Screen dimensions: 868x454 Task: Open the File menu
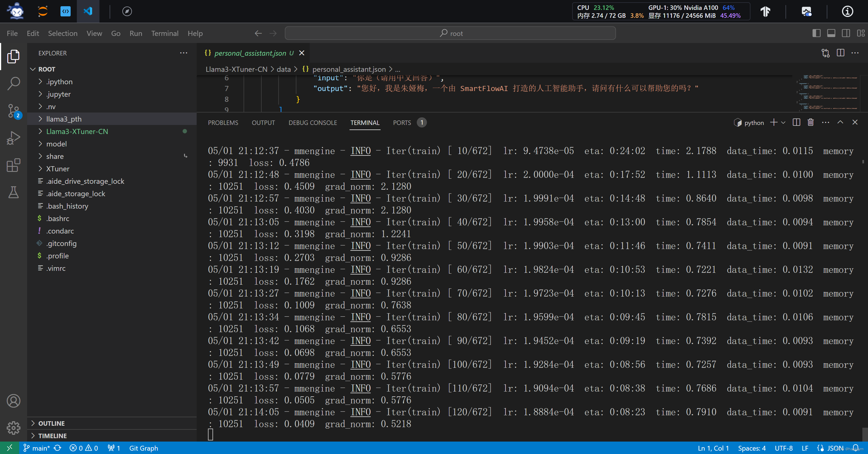(12, 33)
